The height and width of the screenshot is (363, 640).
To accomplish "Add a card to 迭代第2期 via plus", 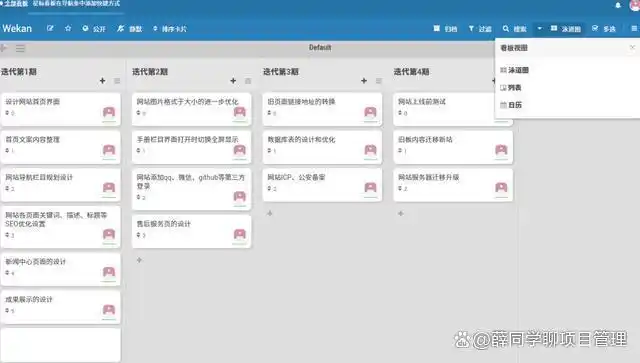I will click(233, 81).
